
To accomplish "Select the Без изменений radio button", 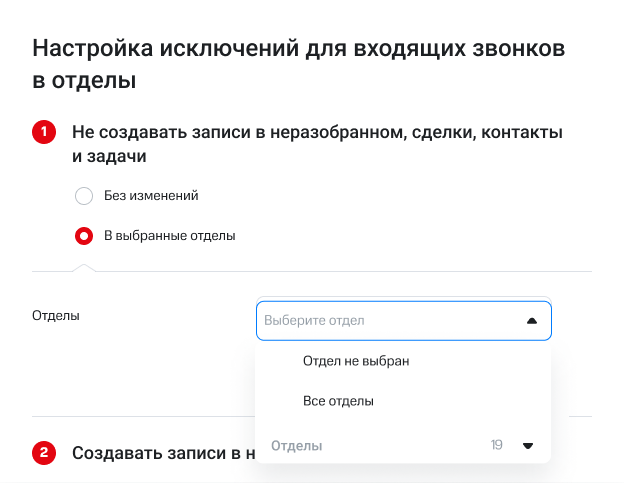I will click(x=85, y=196).
